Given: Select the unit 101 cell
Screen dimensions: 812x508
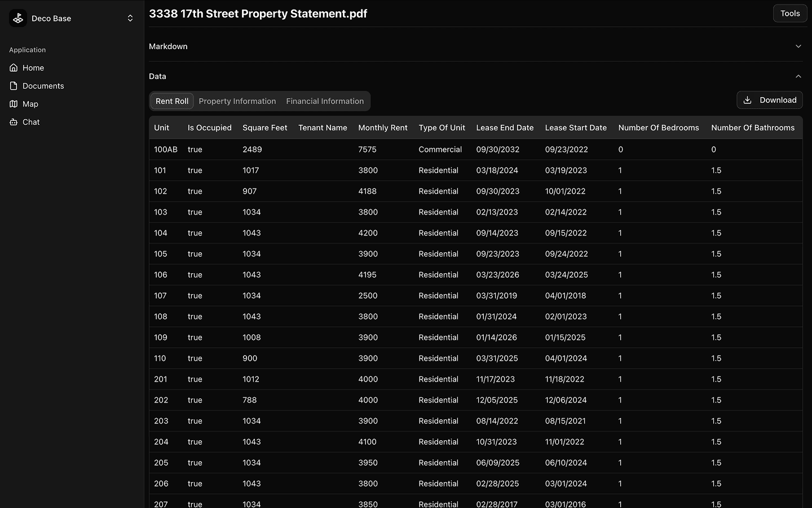Looking at the screenshot, I should [160, 170].
